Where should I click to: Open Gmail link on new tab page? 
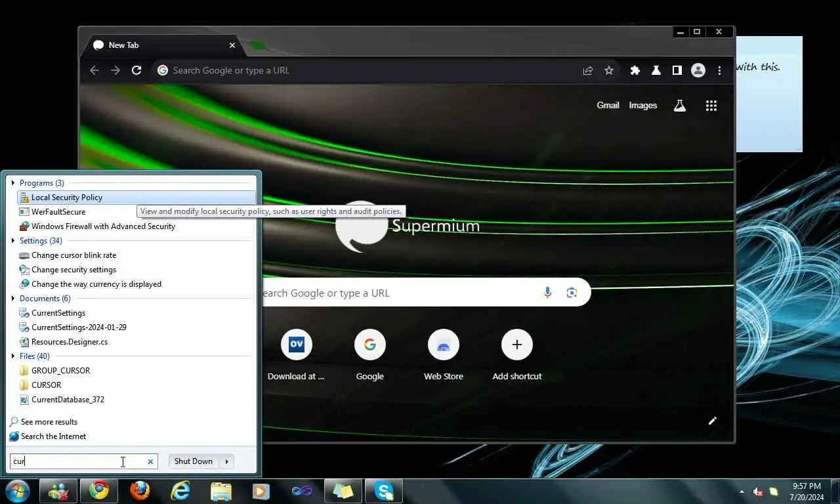click(608, 105)
